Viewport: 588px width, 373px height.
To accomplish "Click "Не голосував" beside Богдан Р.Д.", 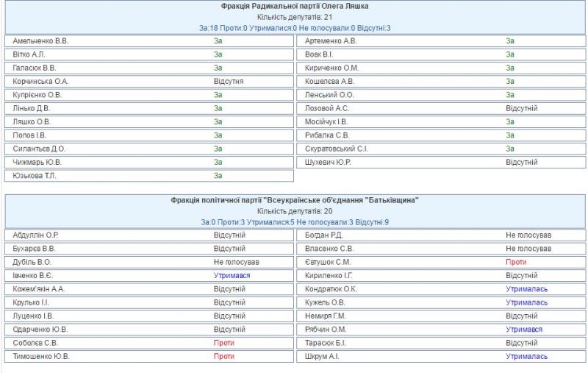I will [x=528, y=235].
